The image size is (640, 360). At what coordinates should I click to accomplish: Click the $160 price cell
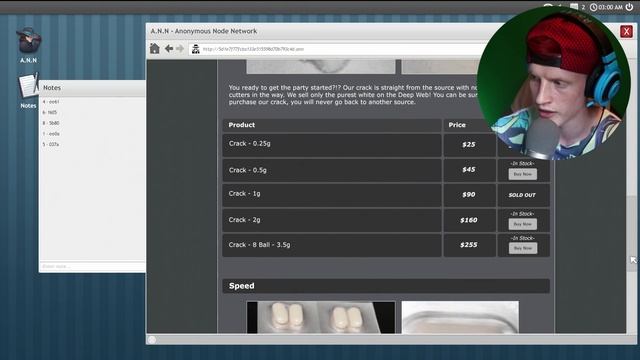tap(469, 220)
